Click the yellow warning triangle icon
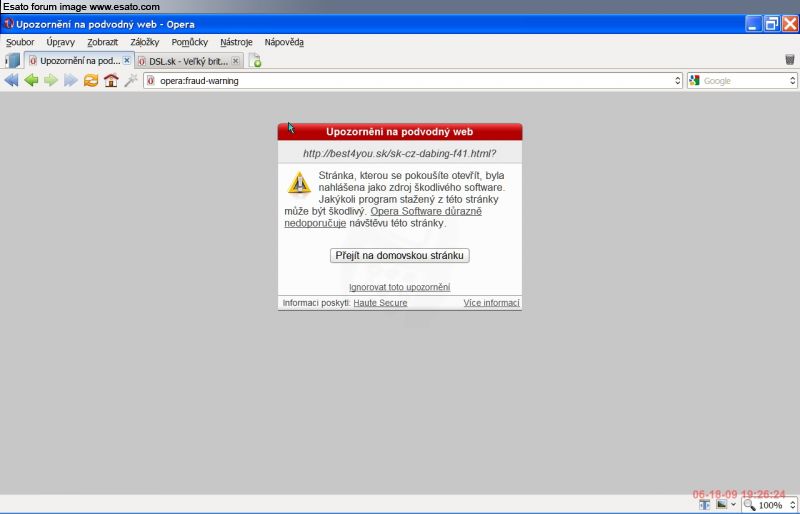800x514 pixels. [x=299, y=183]
